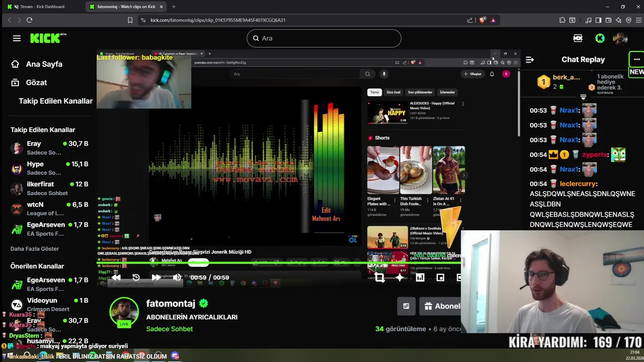Go back in browser history
644x362 pixels.
coord(9,20)
